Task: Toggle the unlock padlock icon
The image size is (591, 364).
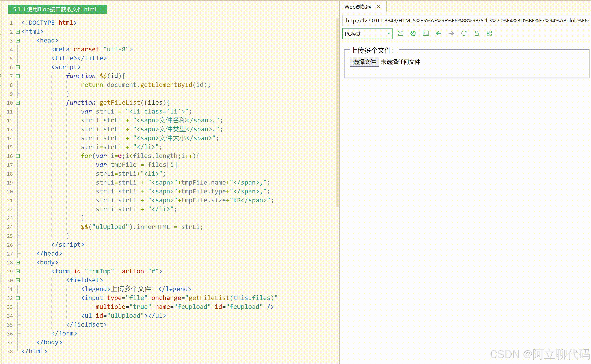Action: (476, 33)
